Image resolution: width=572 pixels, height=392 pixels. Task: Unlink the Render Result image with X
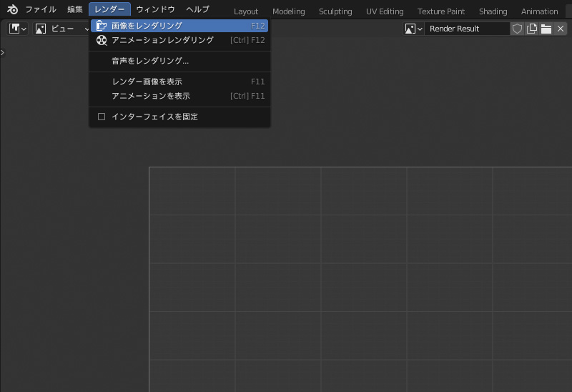[x=561, y=29]
